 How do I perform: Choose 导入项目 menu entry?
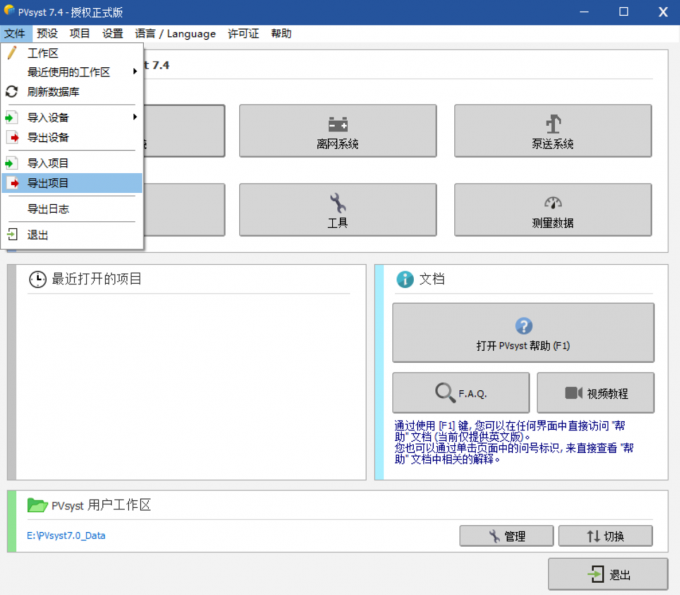(72, 163)
